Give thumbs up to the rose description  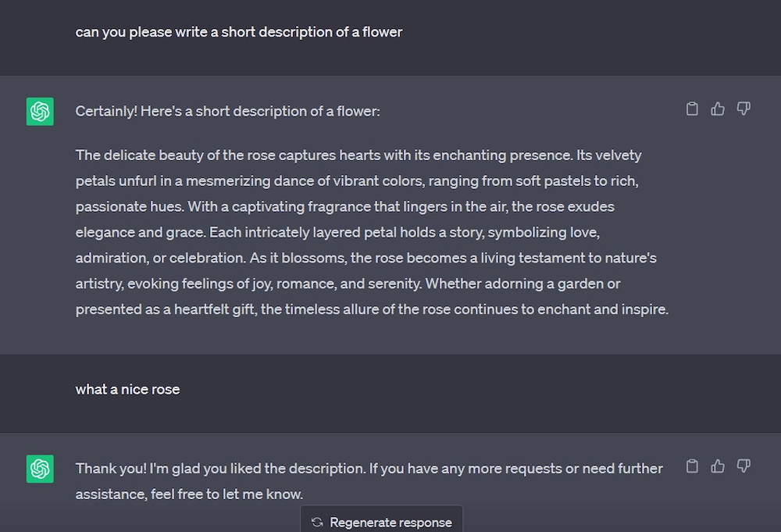point(718,109)
